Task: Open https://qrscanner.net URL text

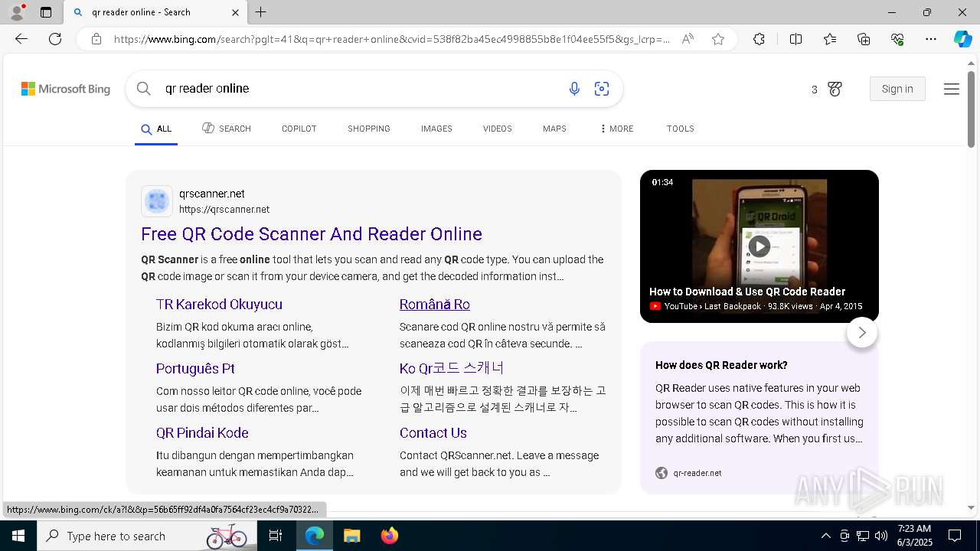Action: (224, 210)
